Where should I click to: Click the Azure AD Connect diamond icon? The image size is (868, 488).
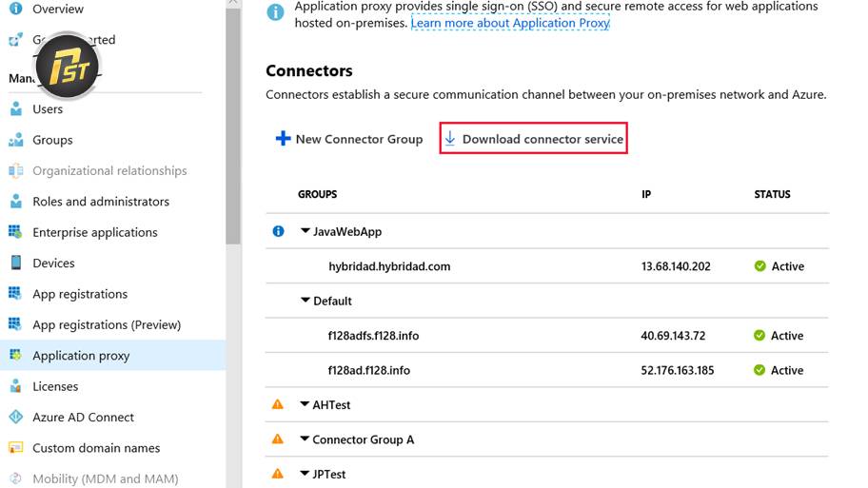[16, 417]
